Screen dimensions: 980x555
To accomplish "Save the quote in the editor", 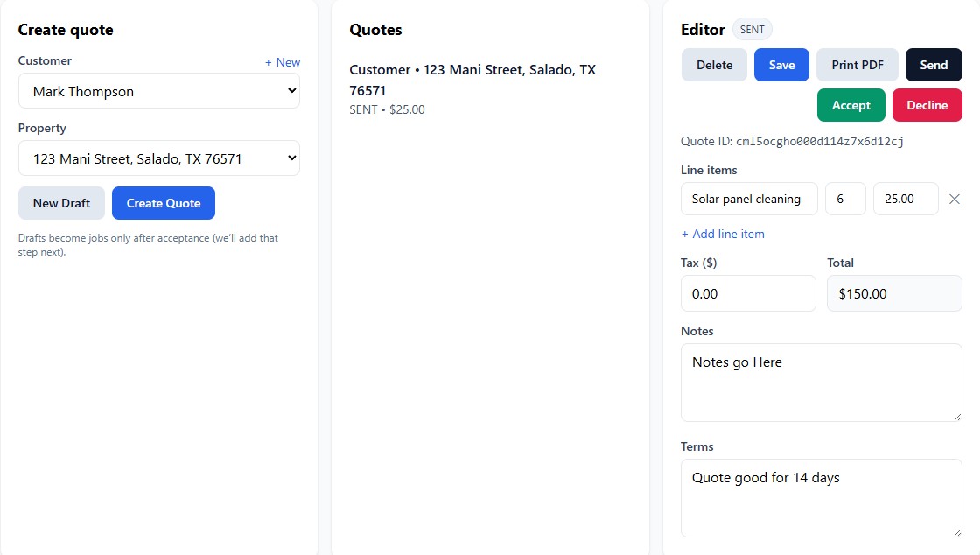I will 781,65.
